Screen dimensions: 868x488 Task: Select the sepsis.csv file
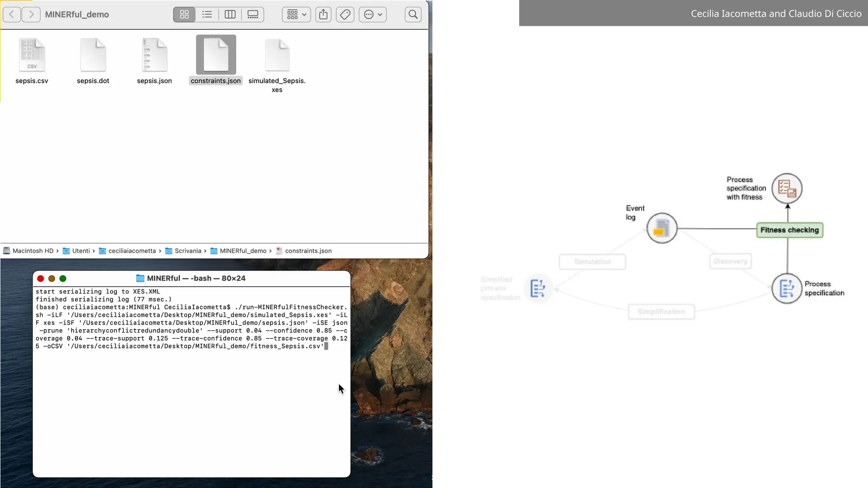tap(32, 55)
